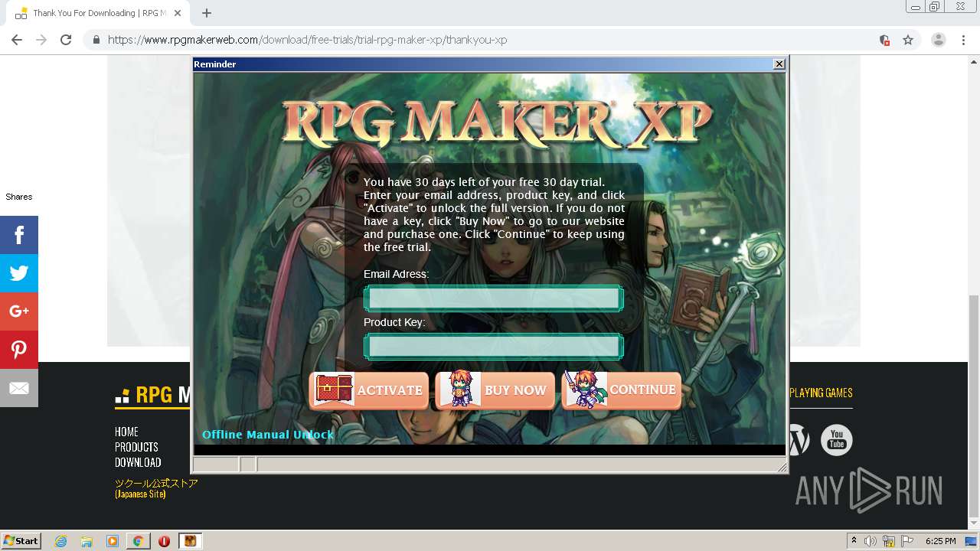Image resolution: width=980 pixels, height=551 pixels.
Task: Open the volume control tray icon
Action: pyautogui.click(x=871, y=541)
